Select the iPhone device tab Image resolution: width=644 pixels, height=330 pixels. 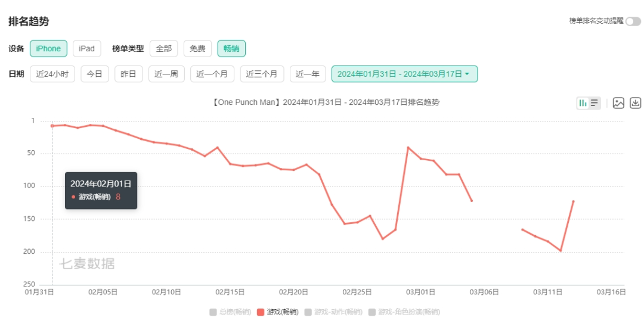(x=48, y=49)
